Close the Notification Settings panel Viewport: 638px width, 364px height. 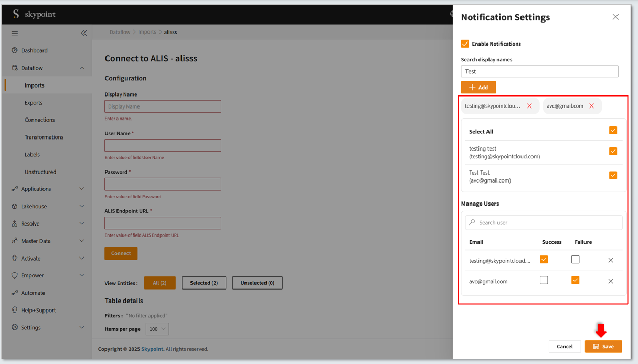pyautogui.click(x=615, y=17)
